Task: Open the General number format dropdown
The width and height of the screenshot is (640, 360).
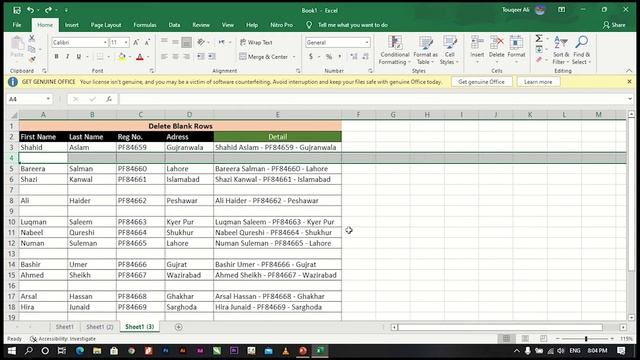Action: click(367, 42)
